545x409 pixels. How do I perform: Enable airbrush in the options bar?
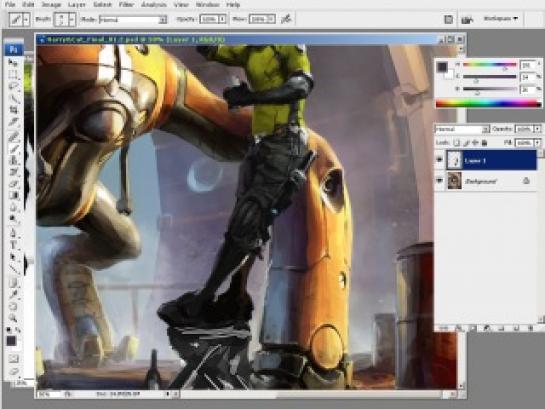[286, 19]
